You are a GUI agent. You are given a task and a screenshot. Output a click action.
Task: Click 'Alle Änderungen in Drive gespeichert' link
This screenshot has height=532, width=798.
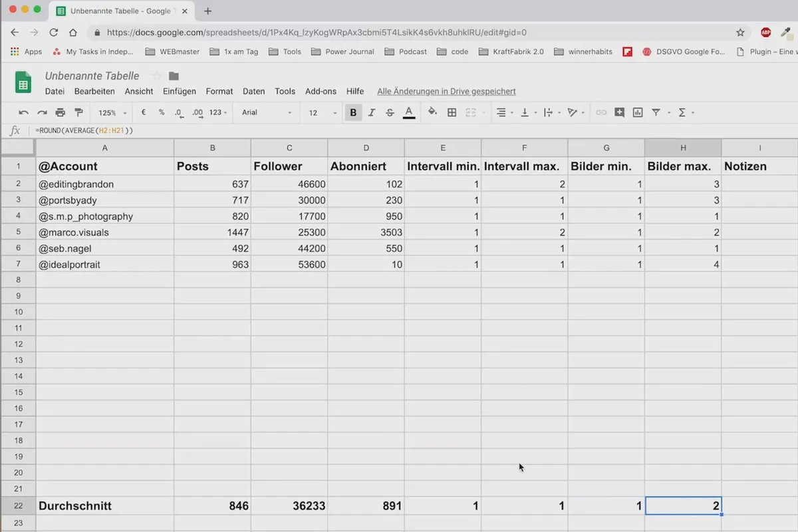[x=446, y=91]
